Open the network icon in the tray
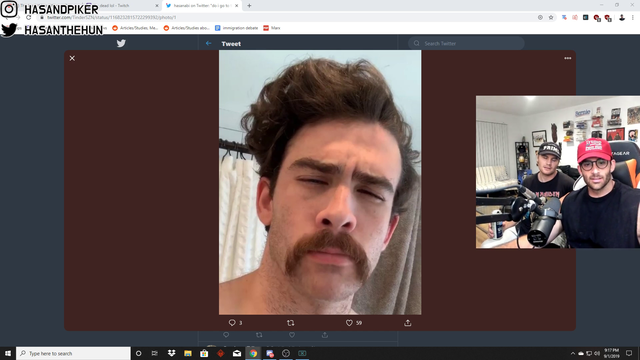Image resolution: width=640 pixels, height=360 pixels. click(x=589, y=353)
